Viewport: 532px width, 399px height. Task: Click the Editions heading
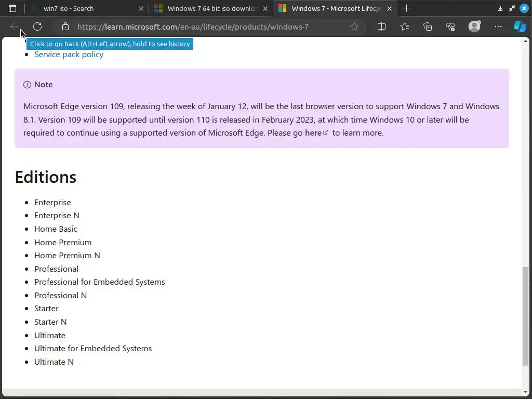tap(46, 177)
